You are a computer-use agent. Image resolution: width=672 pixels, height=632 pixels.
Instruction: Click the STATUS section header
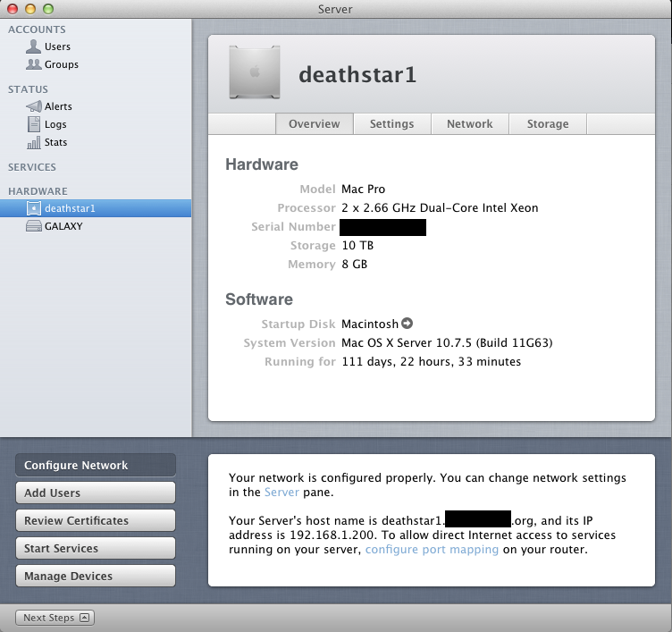click(x=28, y=89)
